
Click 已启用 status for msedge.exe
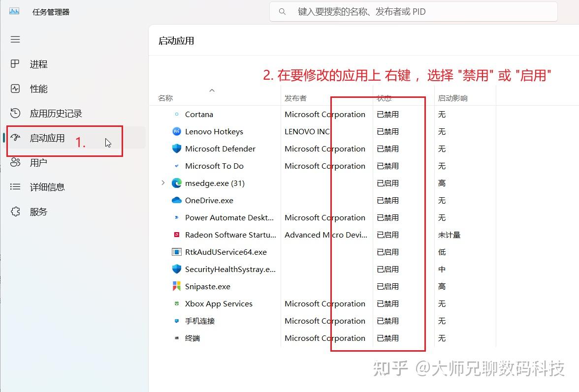click(x=388, y=183)
